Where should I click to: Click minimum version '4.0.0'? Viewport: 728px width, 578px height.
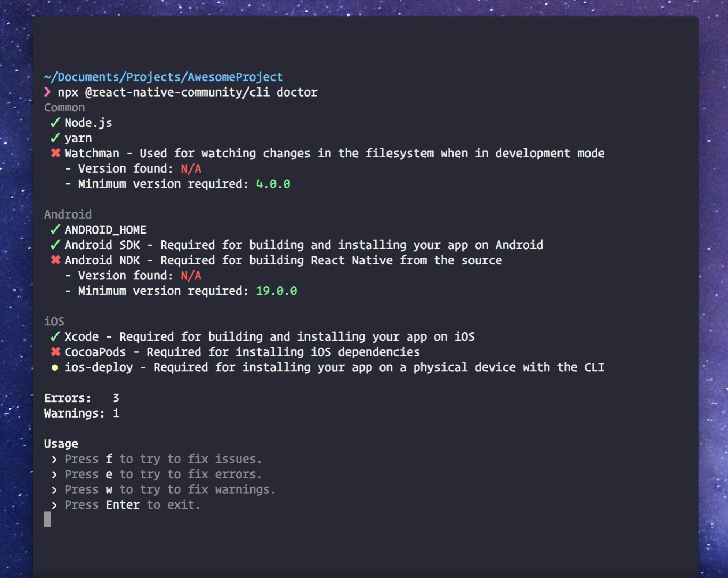click(273, 184)
